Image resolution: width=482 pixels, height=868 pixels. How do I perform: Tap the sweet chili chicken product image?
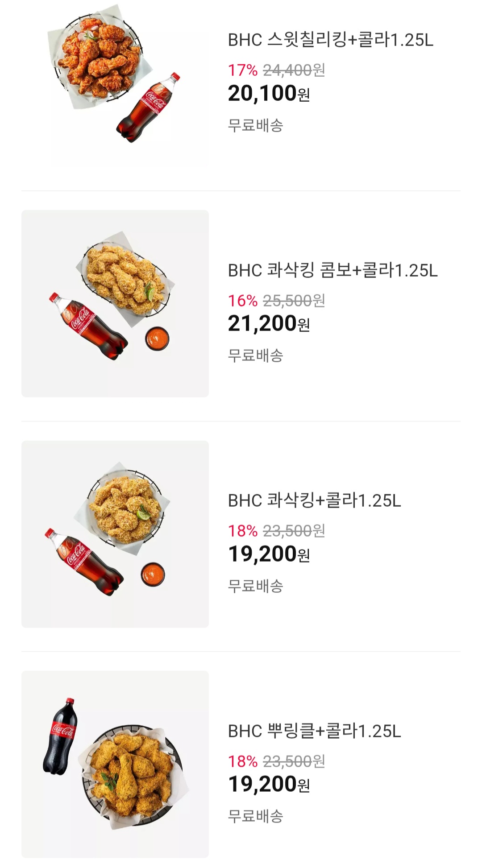(115, 85)
